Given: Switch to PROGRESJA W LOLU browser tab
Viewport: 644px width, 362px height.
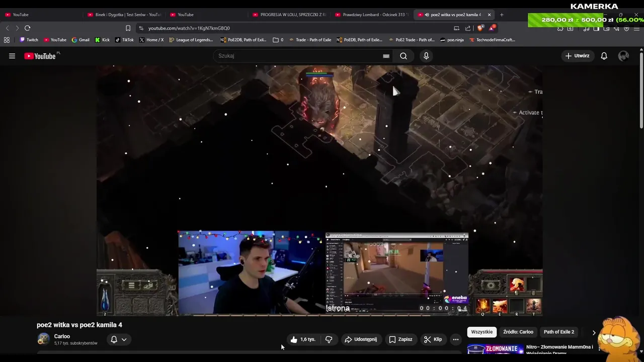Looking at the screenshot, I should tap(288, 15).
